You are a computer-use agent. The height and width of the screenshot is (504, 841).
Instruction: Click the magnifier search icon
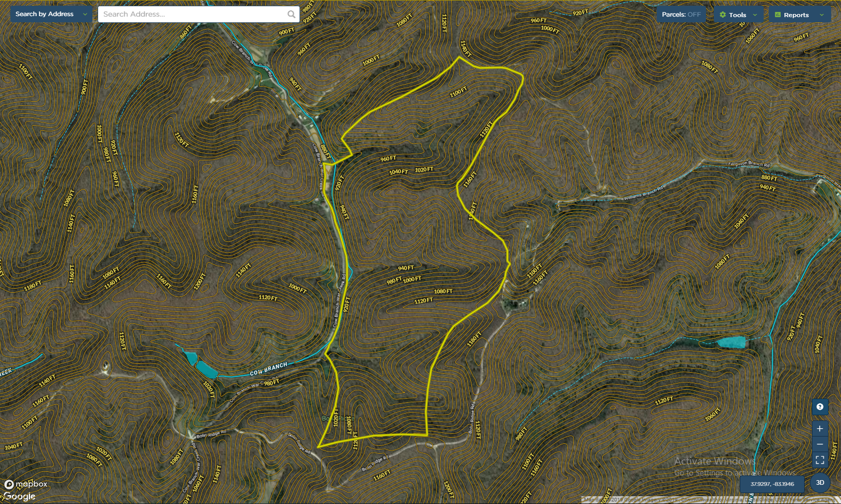[291, 15]
